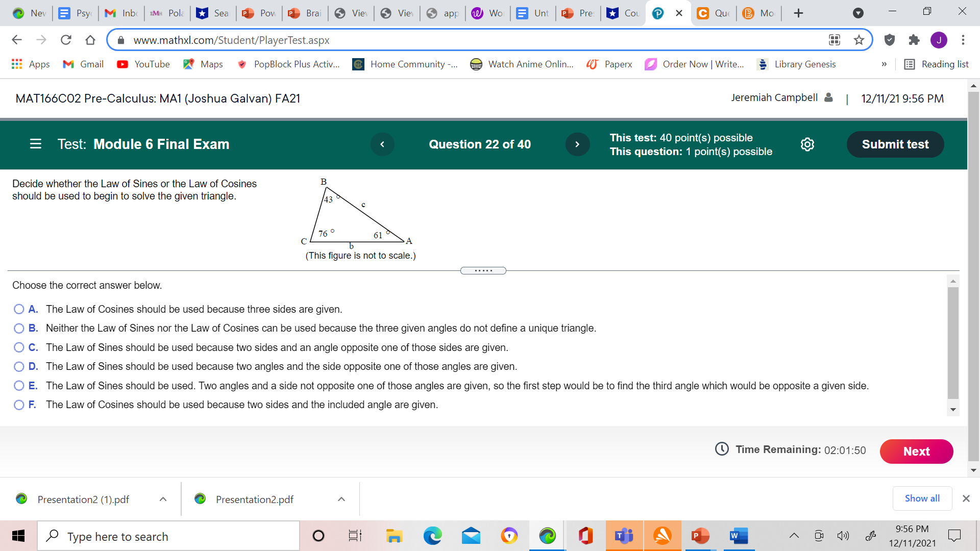The image size is (980, 551).
Task: Select answer choice D radio button
Action: (x=19, y=366)
